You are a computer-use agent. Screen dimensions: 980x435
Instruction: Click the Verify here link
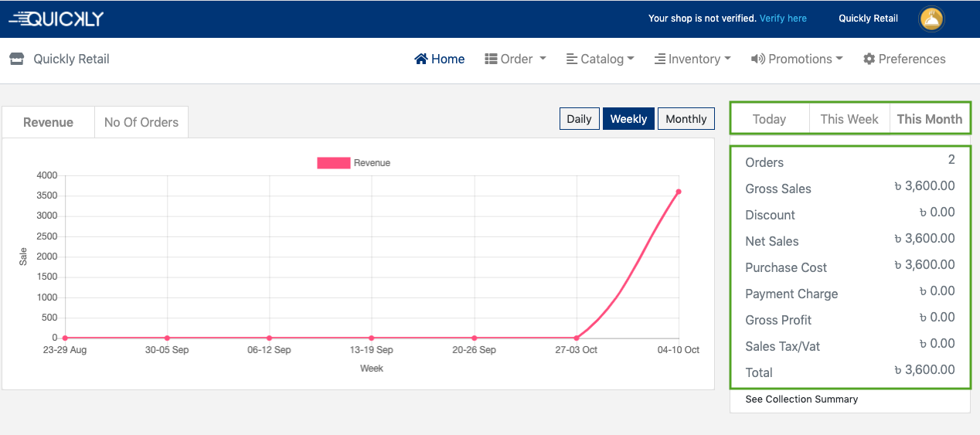click(x=783, y=19)
